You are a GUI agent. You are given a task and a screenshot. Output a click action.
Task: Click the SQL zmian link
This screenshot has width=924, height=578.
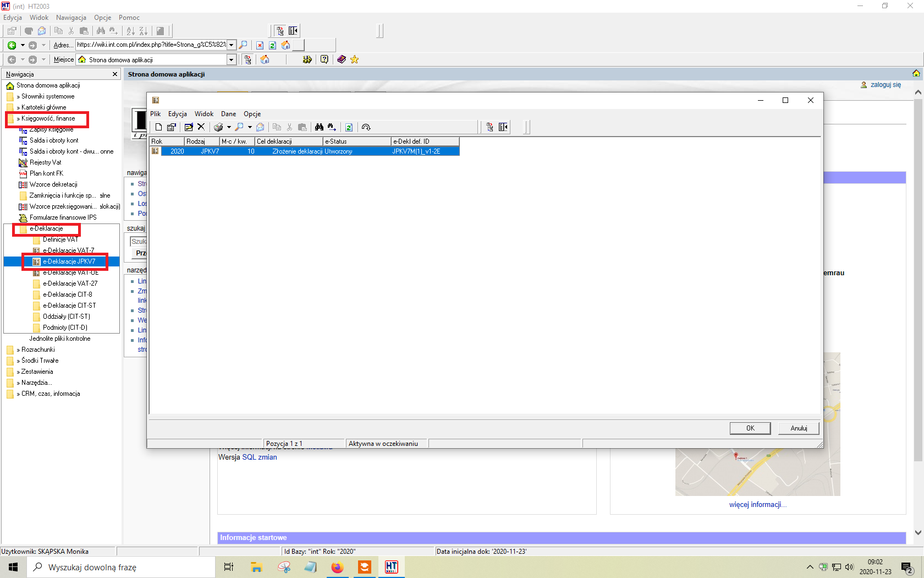[x=260, y=457]
